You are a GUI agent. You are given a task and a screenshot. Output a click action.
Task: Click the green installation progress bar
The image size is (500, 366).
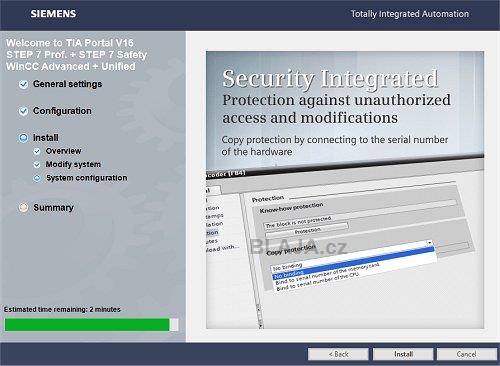tap(91, 325)
